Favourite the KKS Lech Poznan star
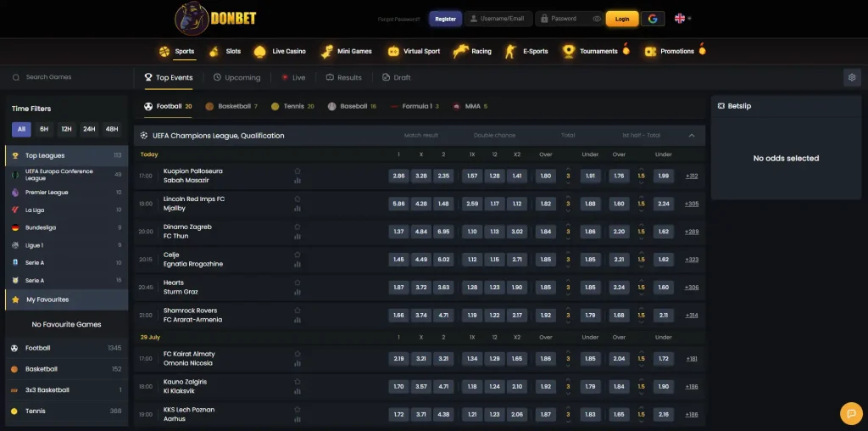Screen dimensions: 868x431 coord(298,410)
